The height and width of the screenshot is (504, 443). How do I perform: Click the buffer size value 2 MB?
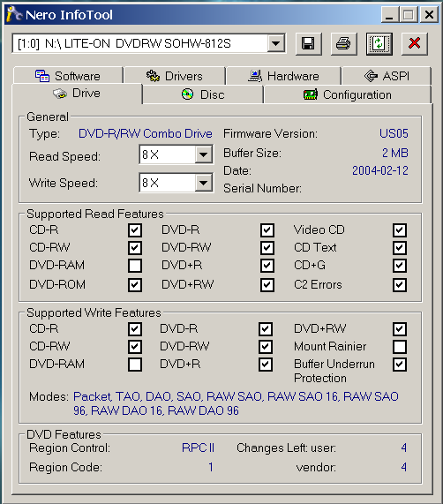[395, 153]
